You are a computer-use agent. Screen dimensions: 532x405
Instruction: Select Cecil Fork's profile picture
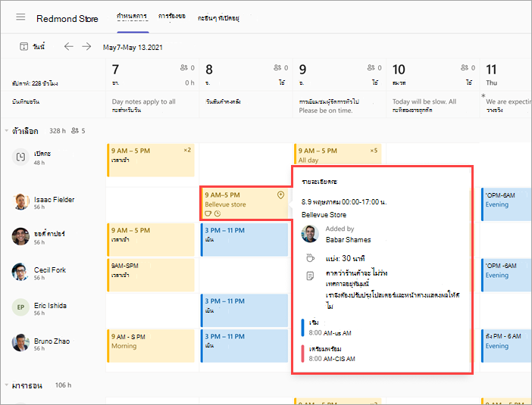[x=20, y=272]
